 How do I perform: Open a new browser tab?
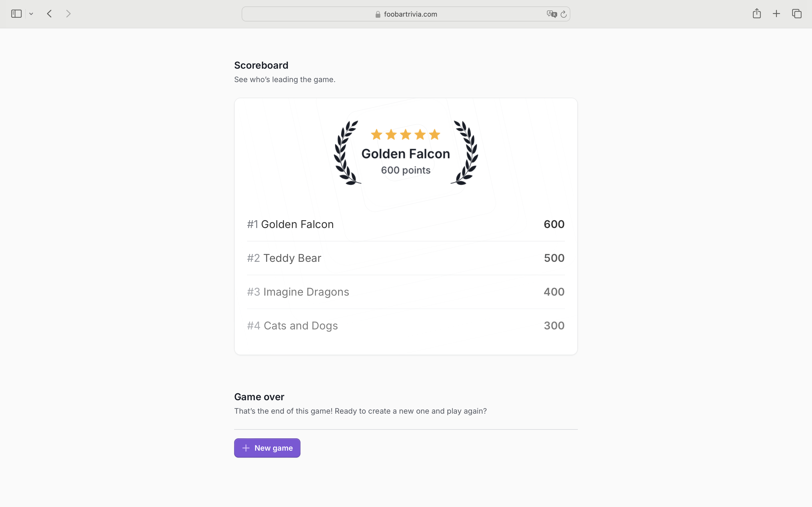click(x=776, y=14)
